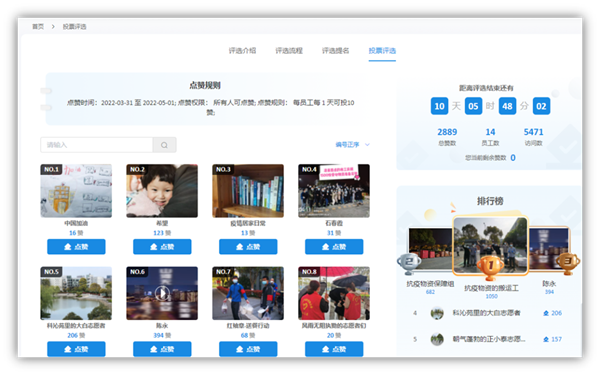Screen dimensions: 600x375
Task: Click the bronze third-place trophy icon
Action: [568, 263]
